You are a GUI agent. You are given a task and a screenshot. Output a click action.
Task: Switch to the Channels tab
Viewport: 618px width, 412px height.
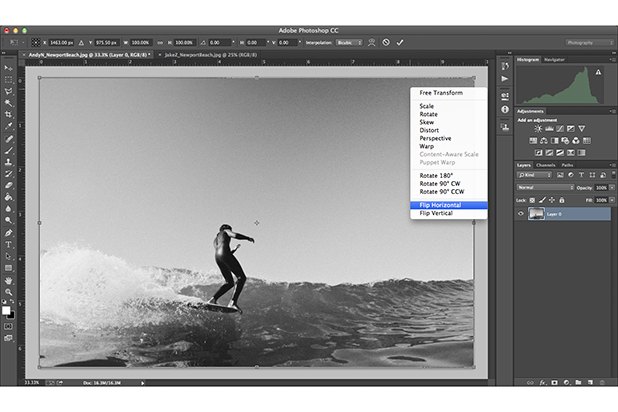[x=545, y=165]
